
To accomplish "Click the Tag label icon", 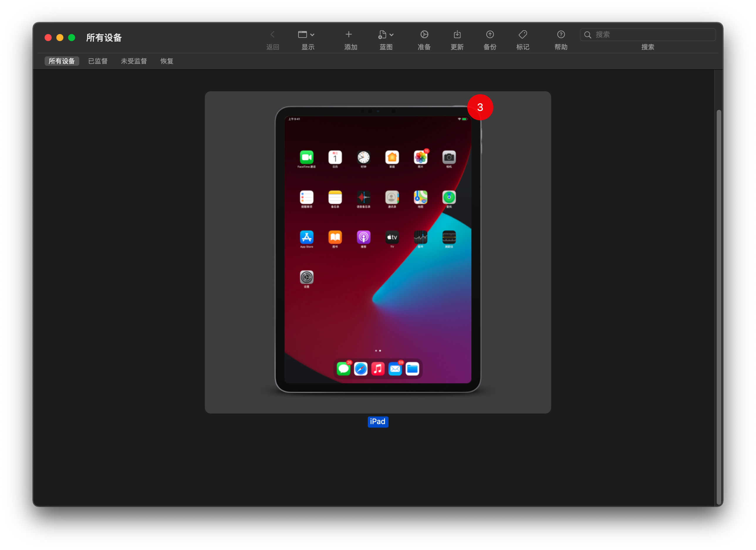I will 523,35.
